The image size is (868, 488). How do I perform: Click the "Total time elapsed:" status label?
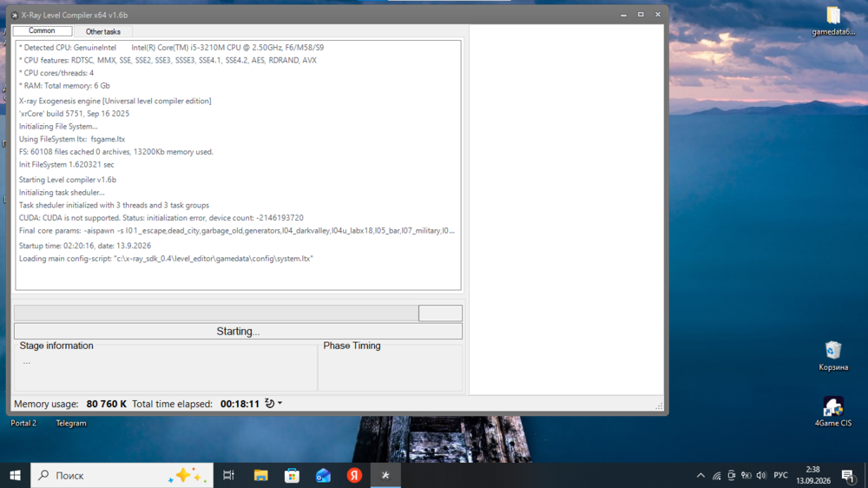[172, 404]
